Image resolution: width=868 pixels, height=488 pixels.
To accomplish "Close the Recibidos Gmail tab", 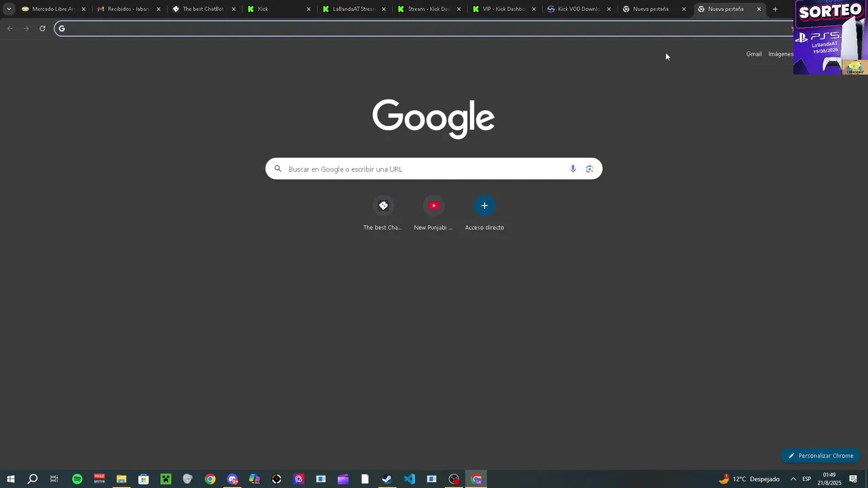I will click(x=159, y=9).
